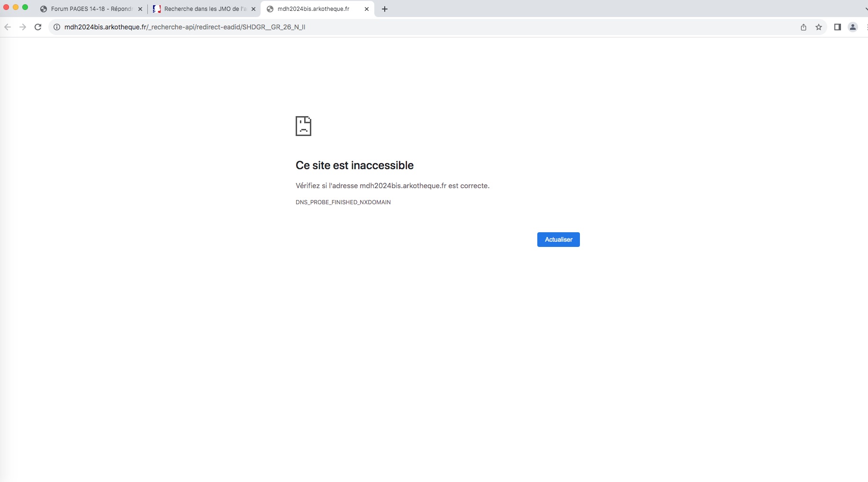The image size is (868, 482).
Task: Expand the tab search dropdown arrow
Action: pyautogui.click(x=865, y=9)
